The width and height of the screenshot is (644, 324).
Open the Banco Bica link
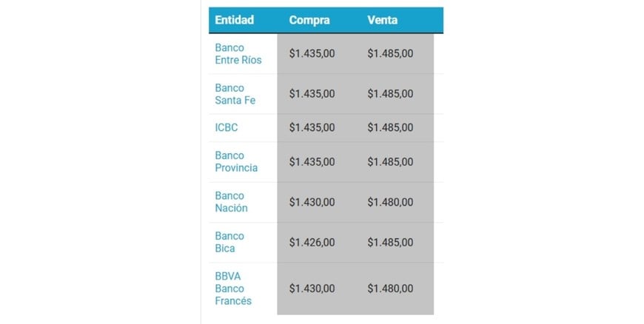(229, 242)
